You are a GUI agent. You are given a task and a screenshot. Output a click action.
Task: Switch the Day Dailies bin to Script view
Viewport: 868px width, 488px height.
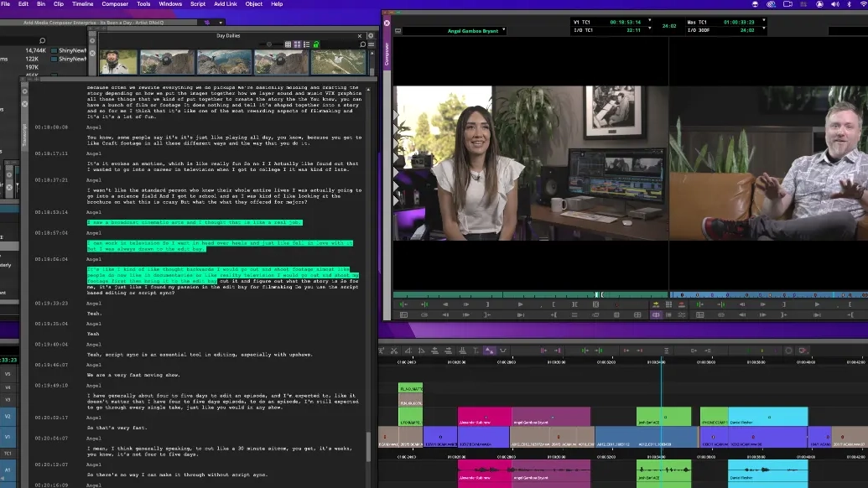[297, 44]
